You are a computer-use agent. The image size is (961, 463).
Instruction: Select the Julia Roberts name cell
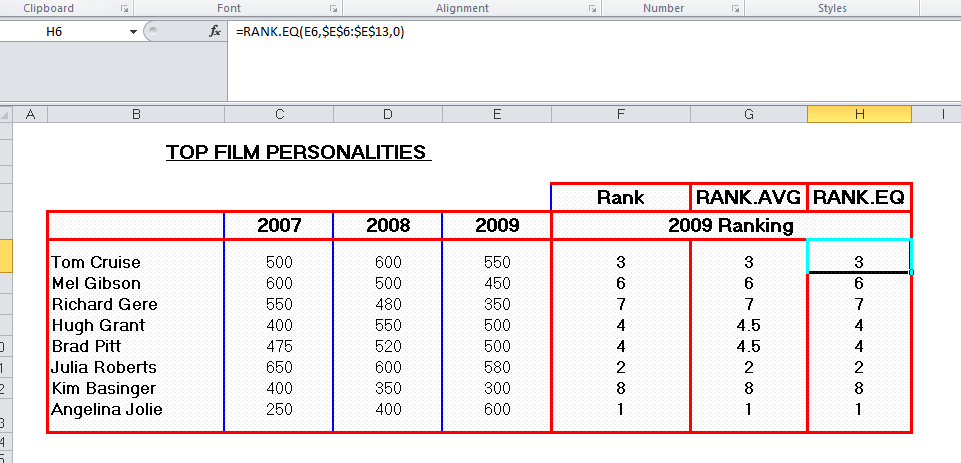click(136, 367)
